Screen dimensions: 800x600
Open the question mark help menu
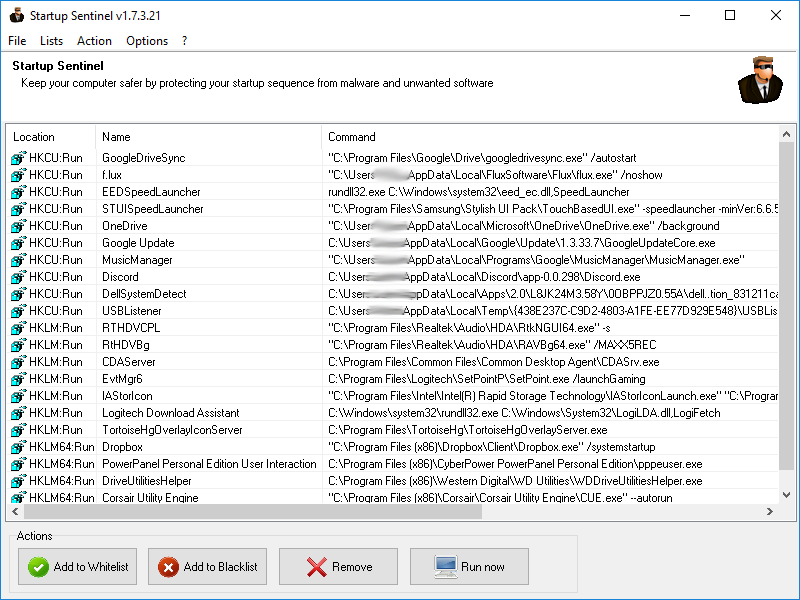(184, 41)
